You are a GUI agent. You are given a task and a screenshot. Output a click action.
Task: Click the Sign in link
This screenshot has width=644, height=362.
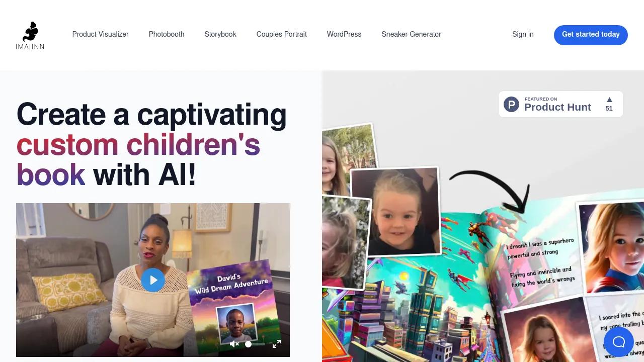coord(523,34)
